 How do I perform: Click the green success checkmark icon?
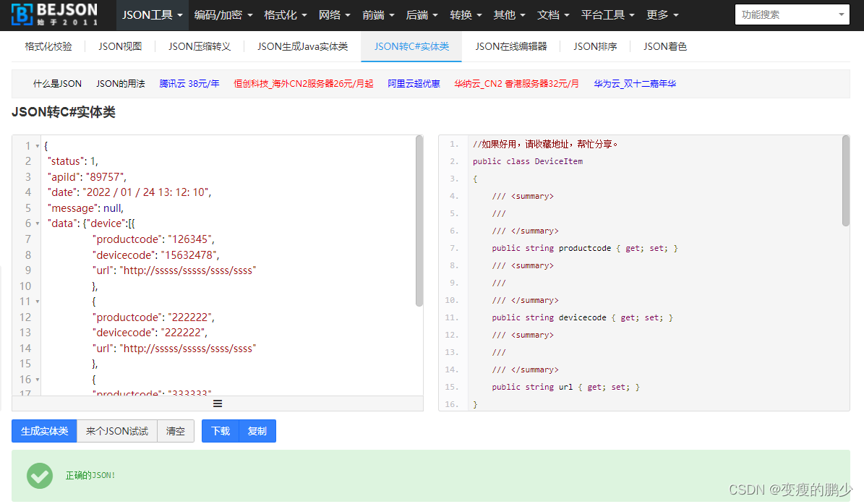coord(40,475)
